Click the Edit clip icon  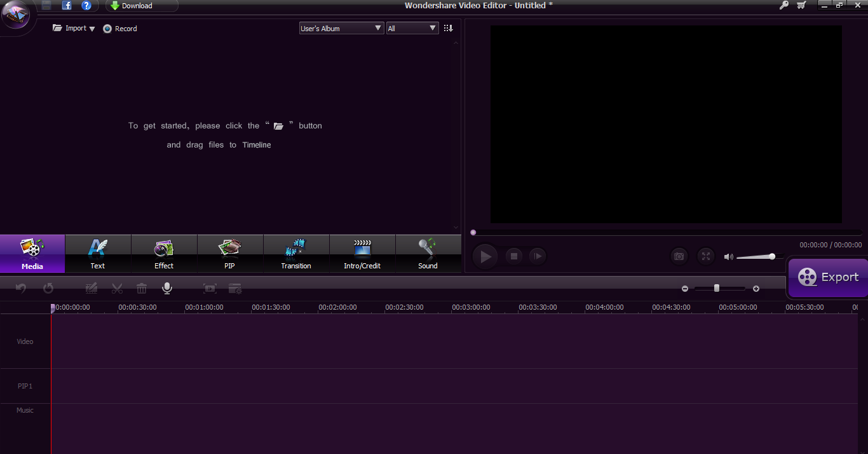pyautogui.click(x=92, y=289)
